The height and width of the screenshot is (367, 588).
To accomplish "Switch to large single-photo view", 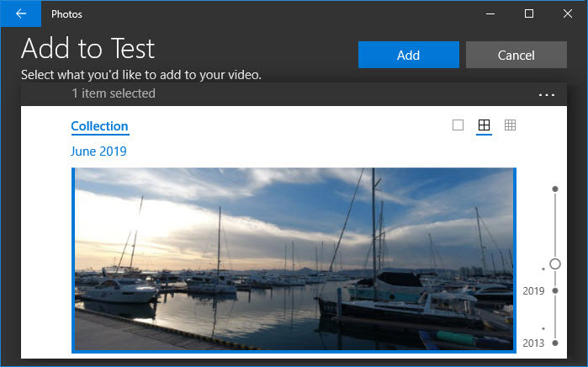I will [458, 125].
